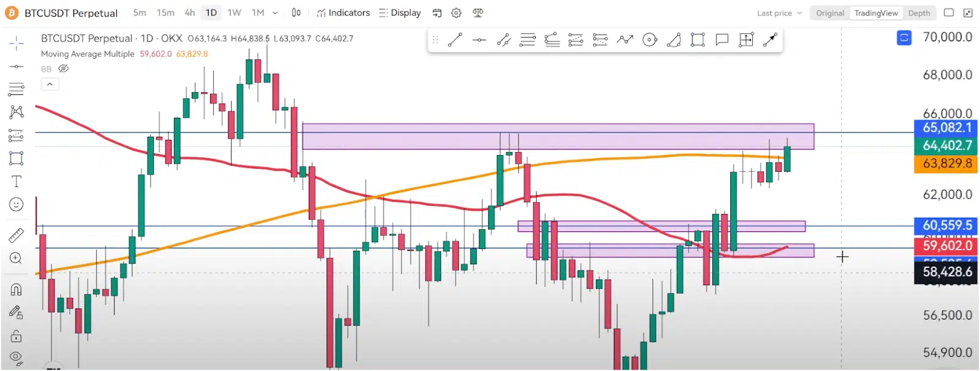The image size is (980, 371).
Task: Open Last price dropdown
Action: (x=779, y=13)
